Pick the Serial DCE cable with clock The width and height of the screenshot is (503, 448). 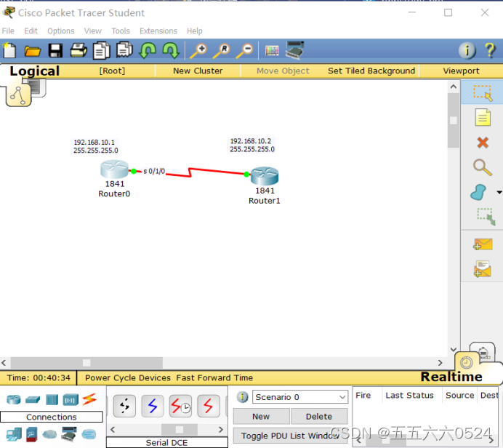pos(180,407)
